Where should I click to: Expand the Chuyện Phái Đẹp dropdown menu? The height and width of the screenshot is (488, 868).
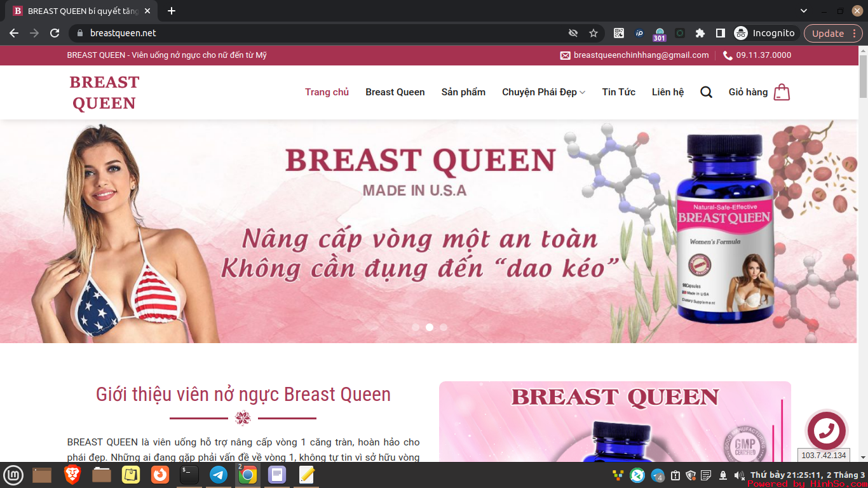click(x=544, y=92)
